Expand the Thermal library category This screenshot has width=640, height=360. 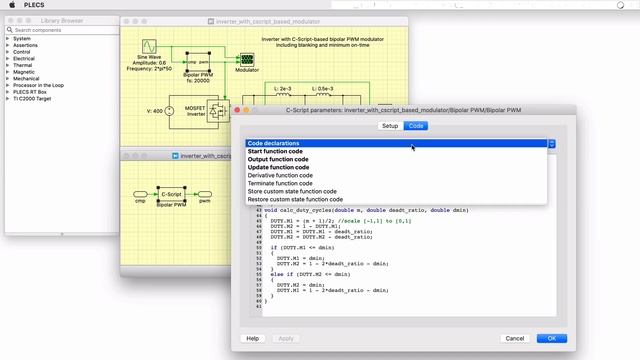pyautogui.click(x=8, y=65)
